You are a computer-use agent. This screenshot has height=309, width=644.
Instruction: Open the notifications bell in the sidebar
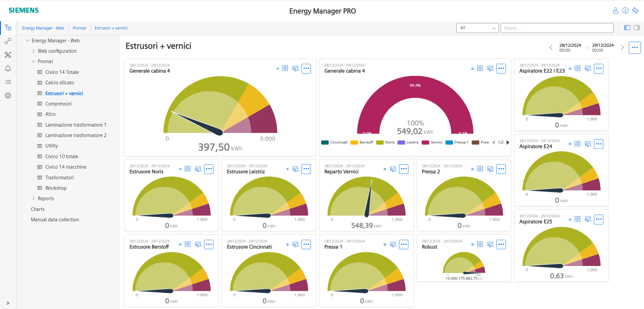8,68
